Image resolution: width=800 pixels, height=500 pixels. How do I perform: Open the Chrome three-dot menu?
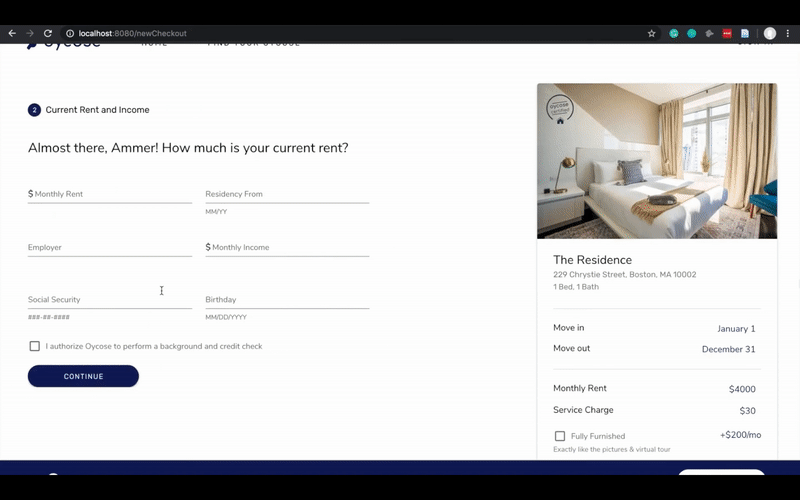pos(788,33)
